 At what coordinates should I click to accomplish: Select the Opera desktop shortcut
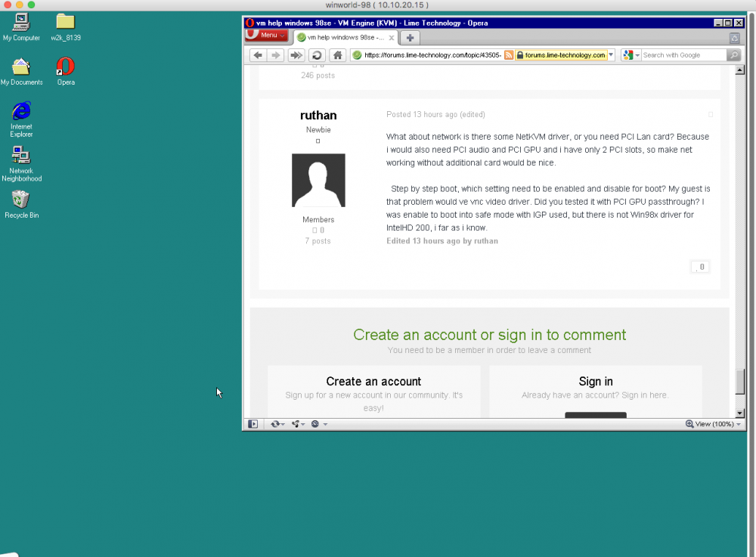(66, 72)
